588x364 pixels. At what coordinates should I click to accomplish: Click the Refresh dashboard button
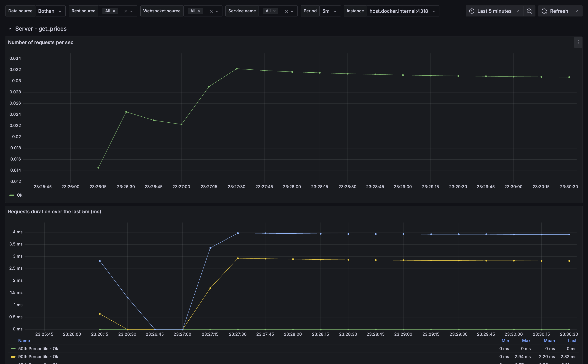tap(555, 11)
